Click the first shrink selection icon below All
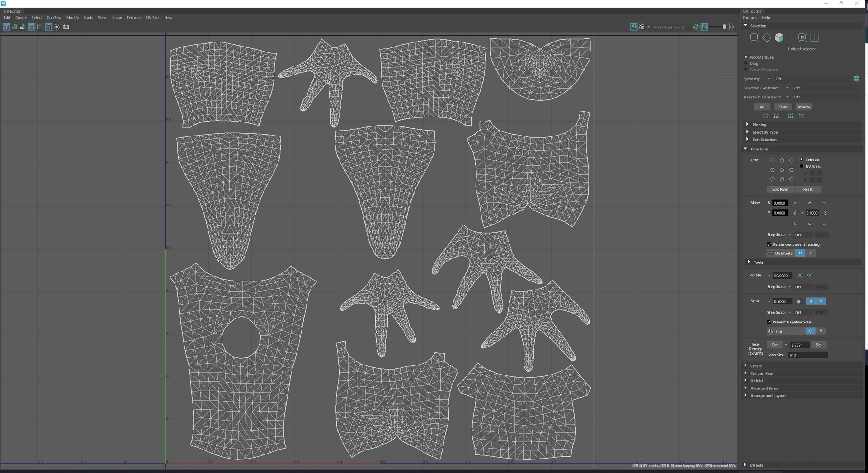This screenshot has width=868, height=473. point(765,116)
